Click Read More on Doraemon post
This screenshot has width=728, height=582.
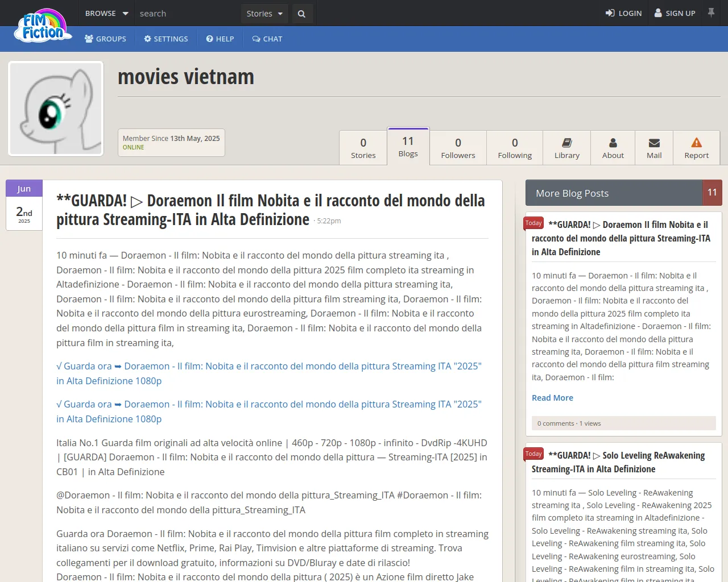tap(552, 398)
